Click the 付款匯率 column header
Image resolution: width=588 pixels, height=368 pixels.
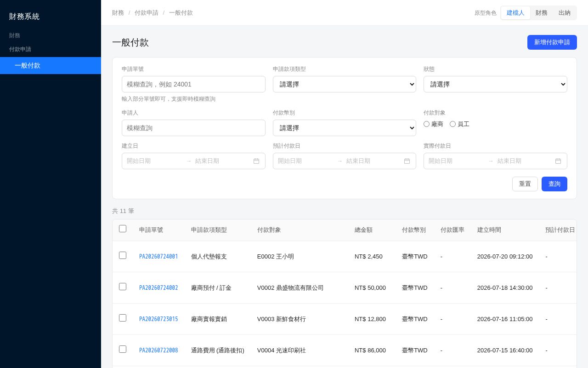point(452,230)
